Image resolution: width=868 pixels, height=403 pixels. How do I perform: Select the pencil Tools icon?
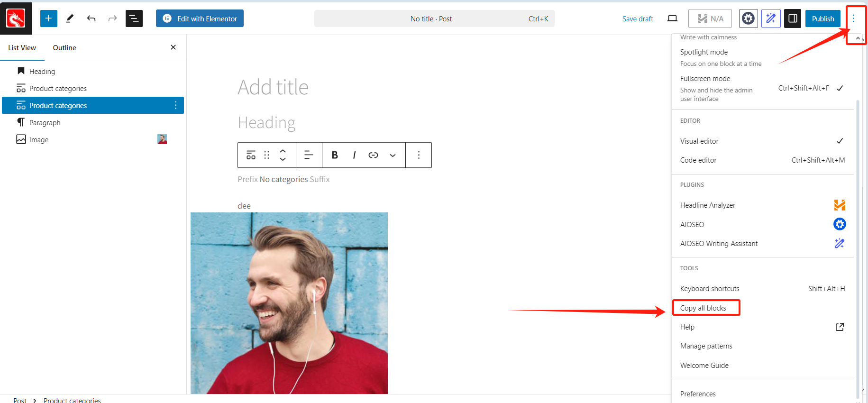coord(70,18)
